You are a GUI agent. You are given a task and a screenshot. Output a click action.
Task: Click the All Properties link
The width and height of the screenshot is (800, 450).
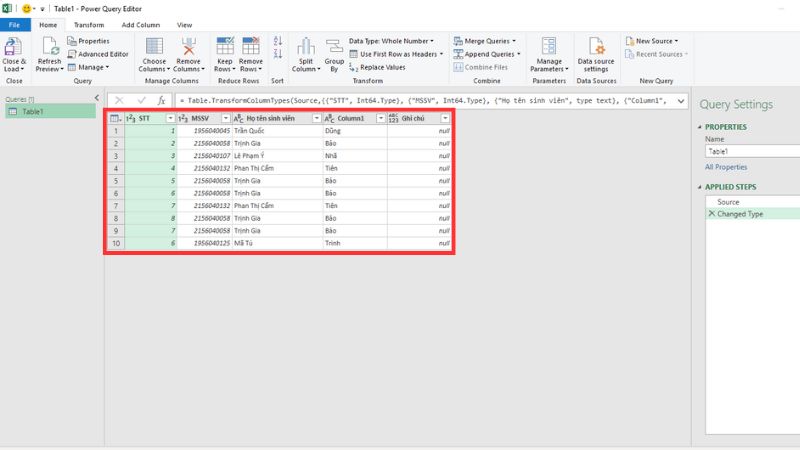[x=726, y=167]
